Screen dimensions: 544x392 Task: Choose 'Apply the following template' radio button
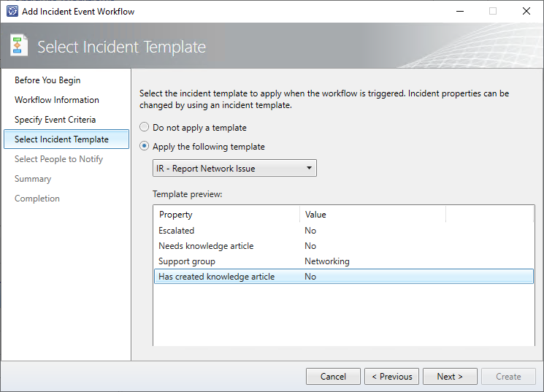tap(145, 147)
